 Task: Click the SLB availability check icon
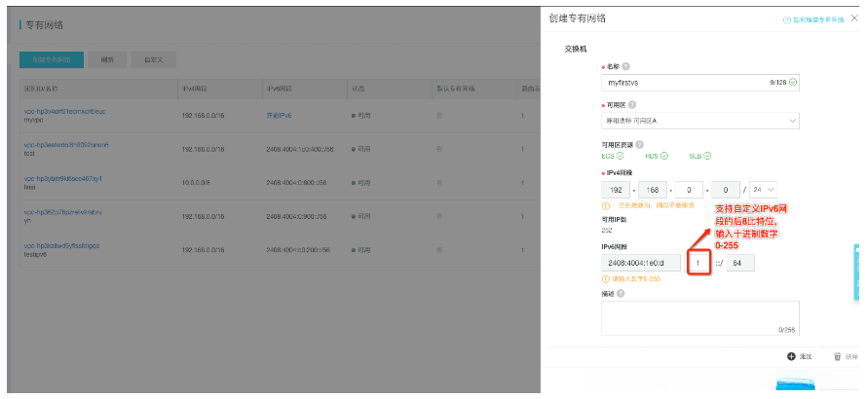tap(707, 155)
